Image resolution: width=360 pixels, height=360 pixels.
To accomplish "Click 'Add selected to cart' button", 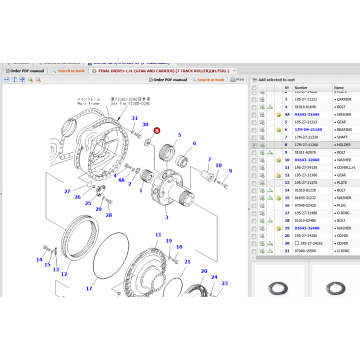I will point(274,80).
